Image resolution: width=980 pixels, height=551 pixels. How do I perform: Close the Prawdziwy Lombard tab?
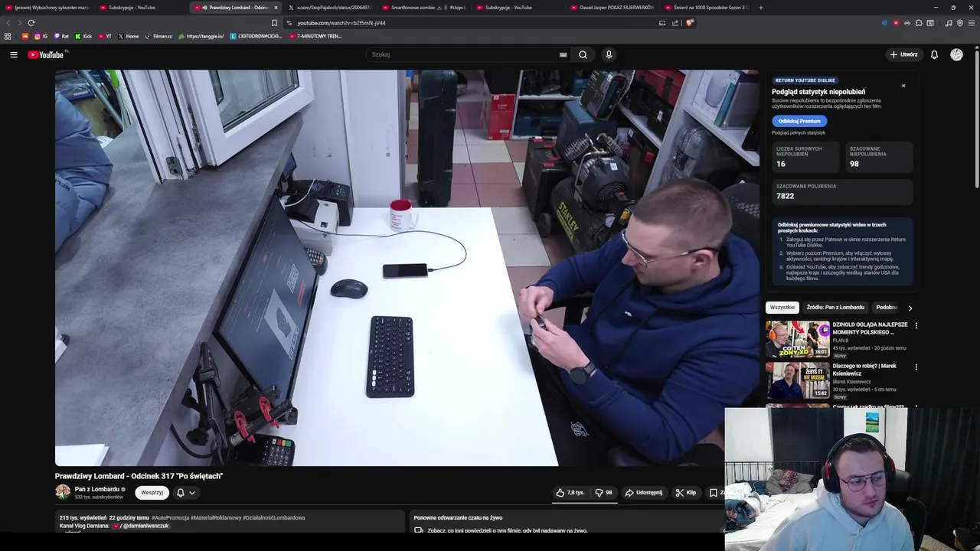(276, 8)
